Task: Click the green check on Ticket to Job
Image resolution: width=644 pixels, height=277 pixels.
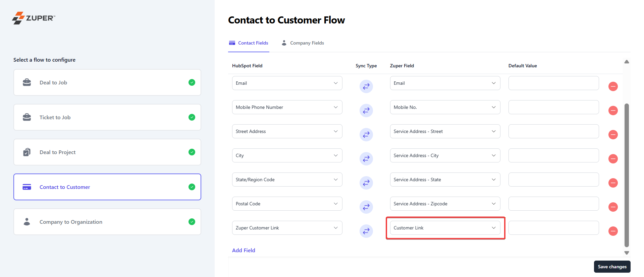Action: [x=192, y=117]
